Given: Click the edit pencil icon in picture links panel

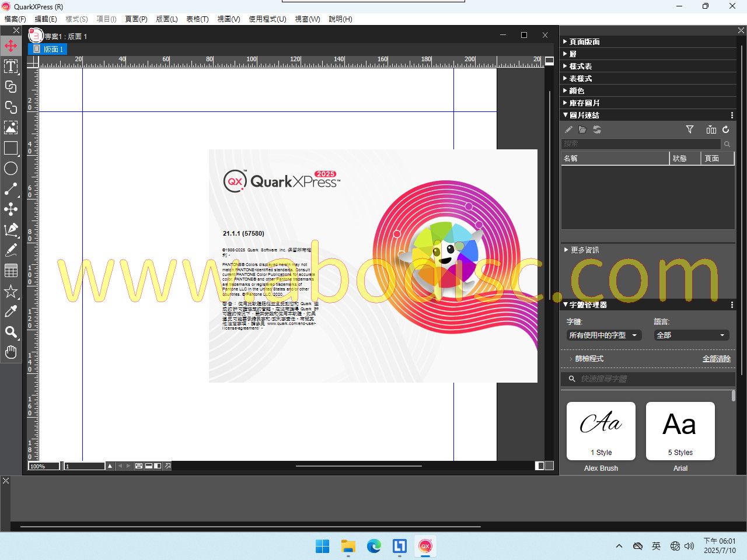Looking at the screenshot, I should click(x=568, y=129).
